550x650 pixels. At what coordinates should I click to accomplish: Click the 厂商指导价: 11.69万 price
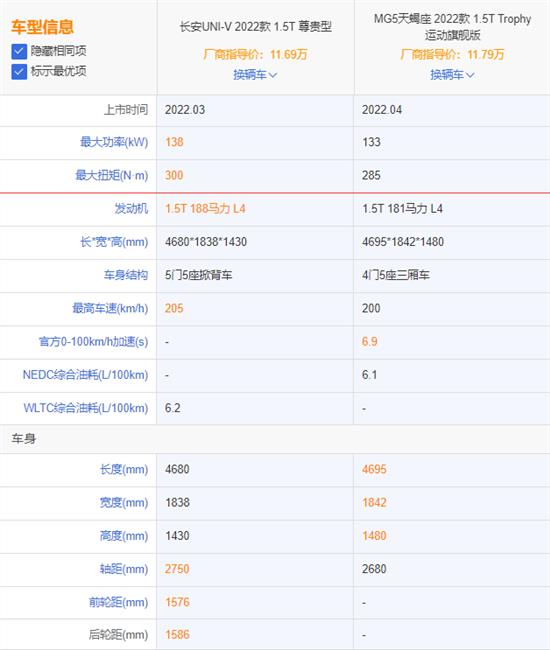(255, 55)
